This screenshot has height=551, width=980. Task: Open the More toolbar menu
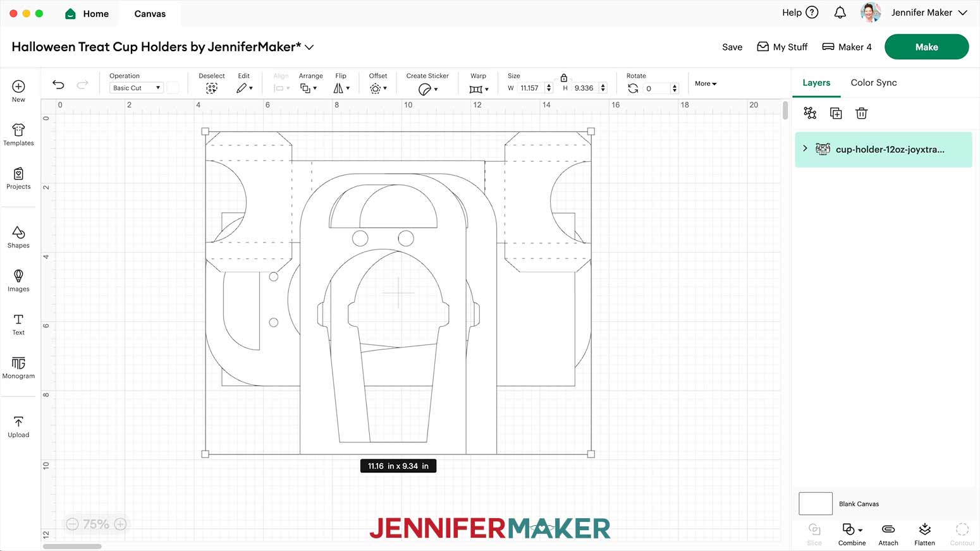pos(706,83)
